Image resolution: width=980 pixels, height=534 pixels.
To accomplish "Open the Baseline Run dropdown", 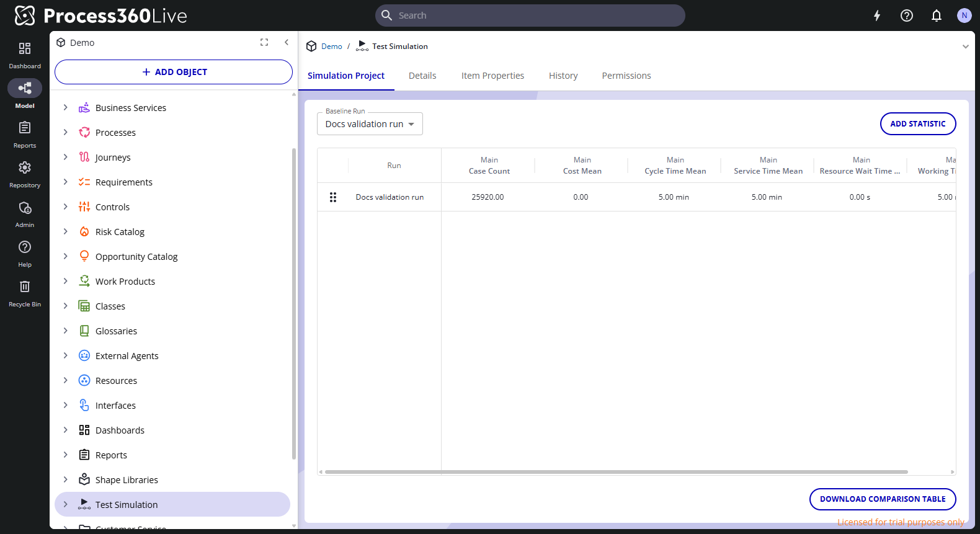I will pos(370,124).
